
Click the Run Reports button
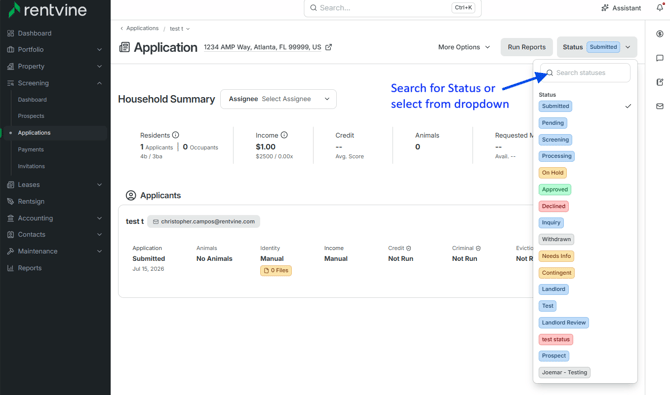point(526,47)
